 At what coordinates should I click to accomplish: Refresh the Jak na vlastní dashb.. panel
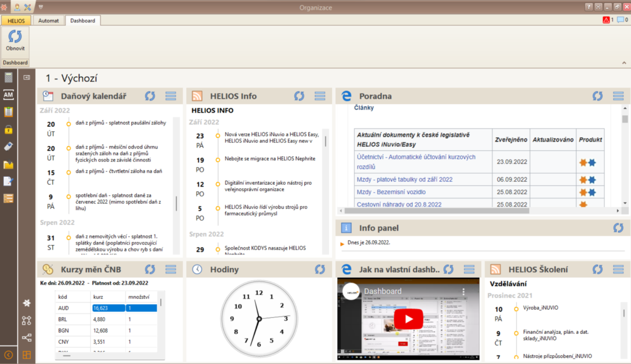(x=449, y=270)
